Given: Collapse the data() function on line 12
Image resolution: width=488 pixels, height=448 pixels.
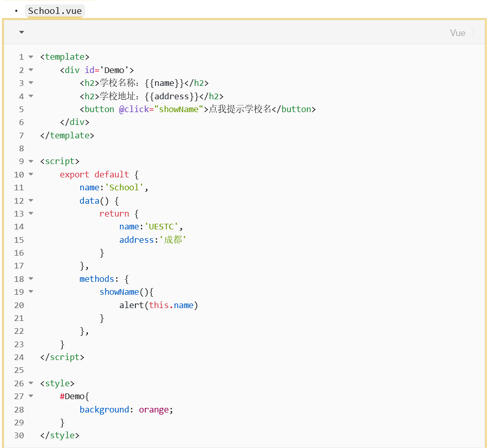Looking at the screenshot, I should tap(31, 201).
